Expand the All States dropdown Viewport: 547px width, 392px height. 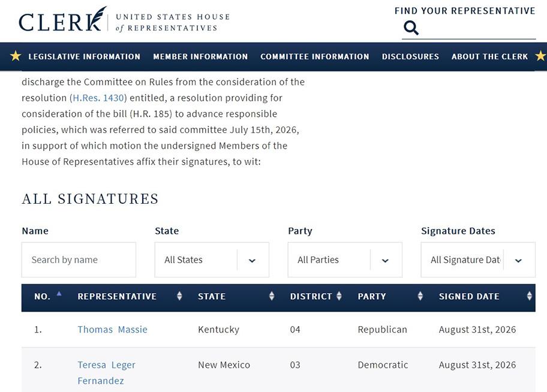[x=212, y=260]
